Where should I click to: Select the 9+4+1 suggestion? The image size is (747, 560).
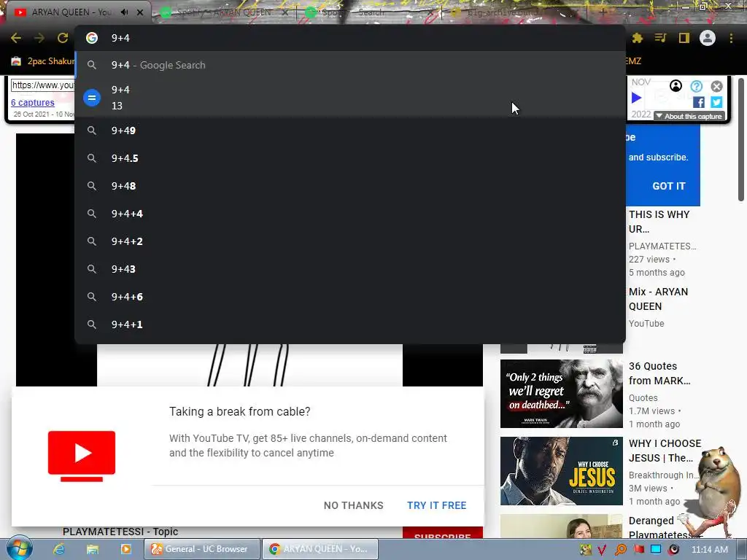click(x=350, y=324)
